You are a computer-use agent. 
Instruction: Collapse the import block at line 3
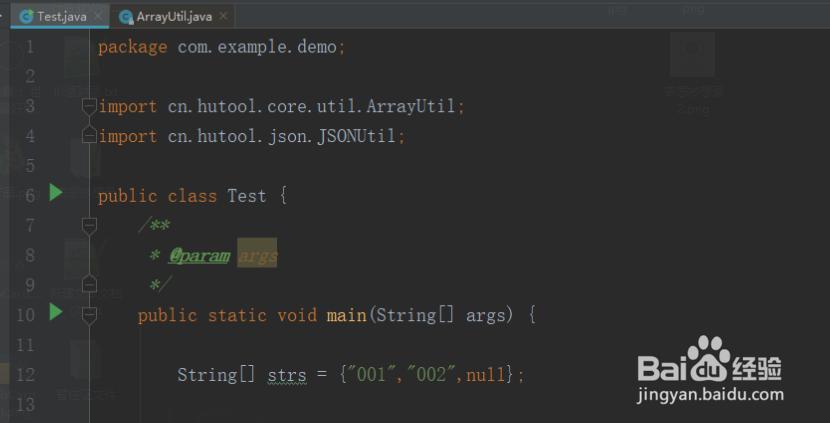point(89,105)
